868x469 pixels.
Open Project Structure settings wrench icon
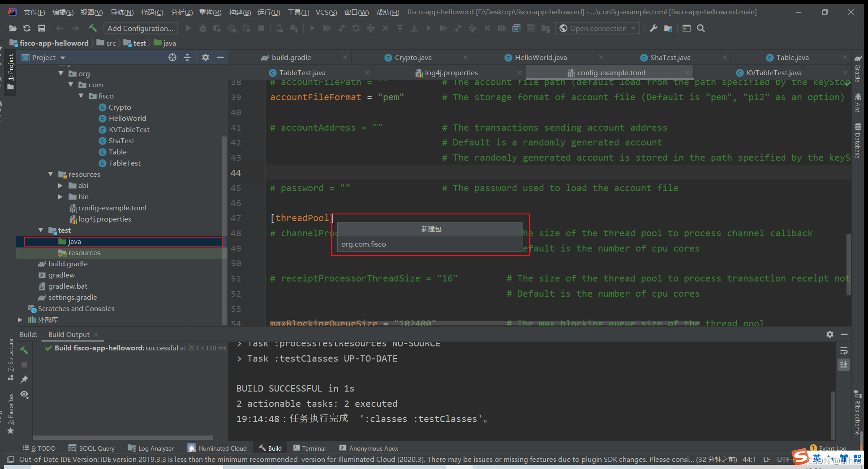653,28
